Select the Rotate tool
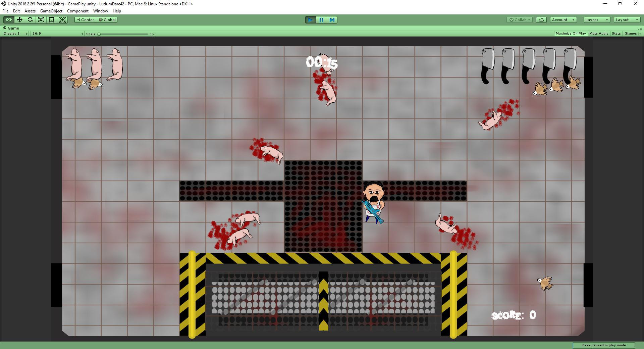The width and height of the screenshot is (644, 349). (x=30, y=20)
